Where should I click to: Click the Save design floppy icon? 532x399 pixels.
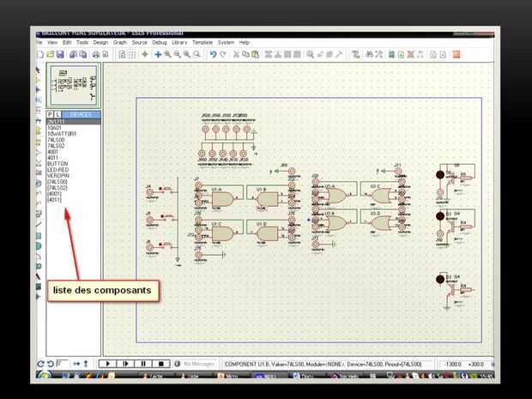click(60, 54)
